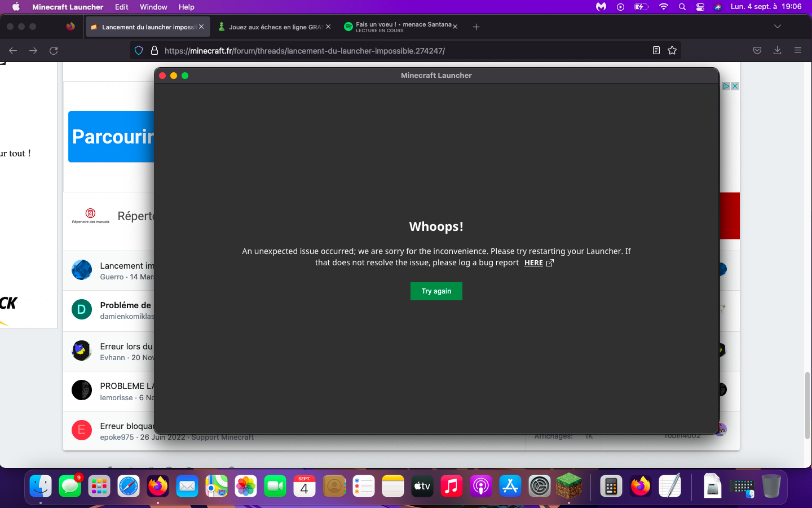Open Calculator in the Dock
812x508 pixels.
(x=611, y=486)
